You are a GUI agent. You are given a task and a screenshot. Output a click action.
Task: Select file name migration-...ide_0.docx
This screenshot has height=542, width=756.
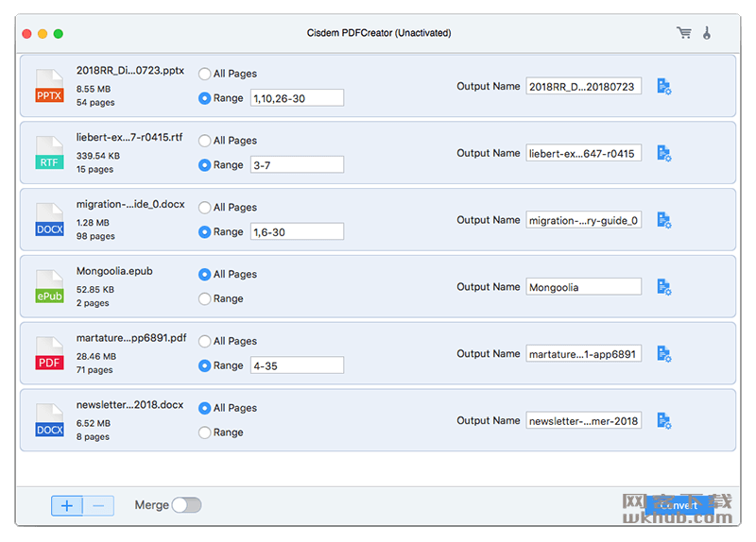(130, 204)
